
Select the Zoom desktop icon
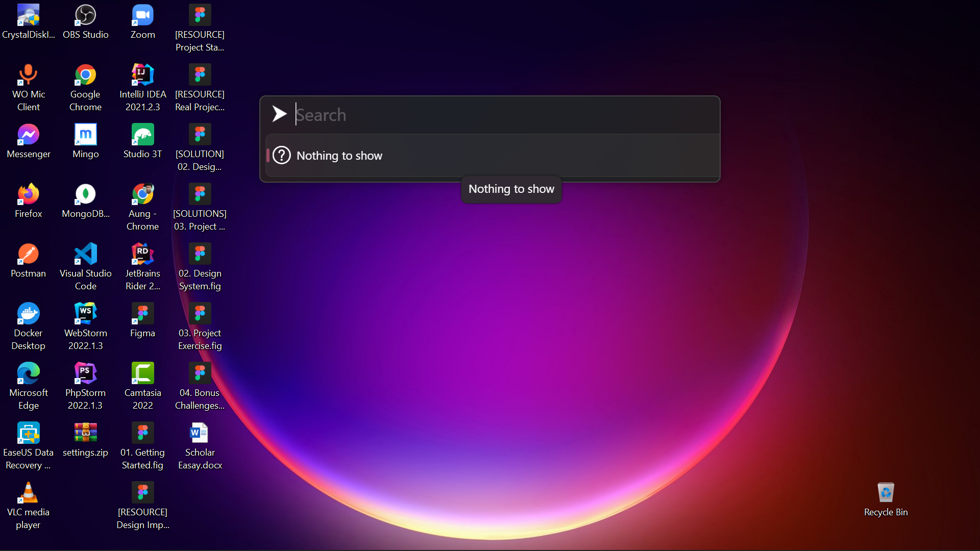pos(142,15)
